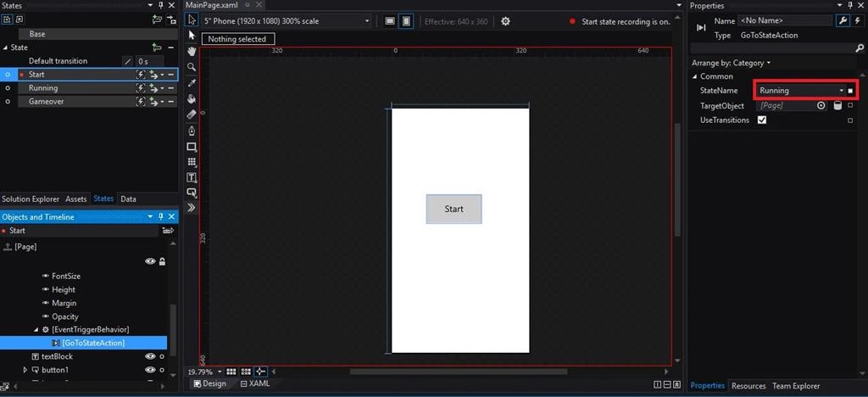Select the Paint Bucket tool
Screen dimensions: 868x397
(x=192, y=98)
